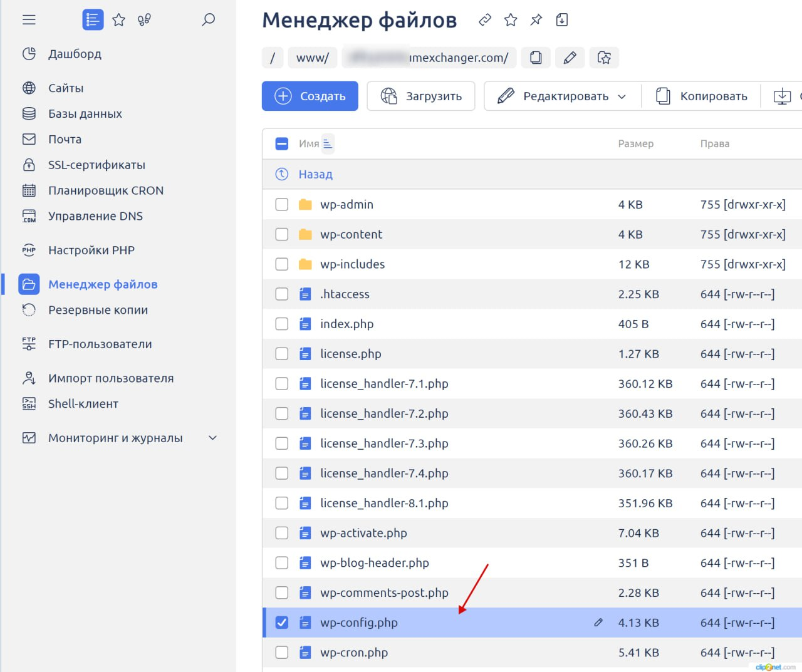Click the pencil rename icon on wp-config.php row
The height and width of the screenshot is (672, 802).
tap(598, 623)
